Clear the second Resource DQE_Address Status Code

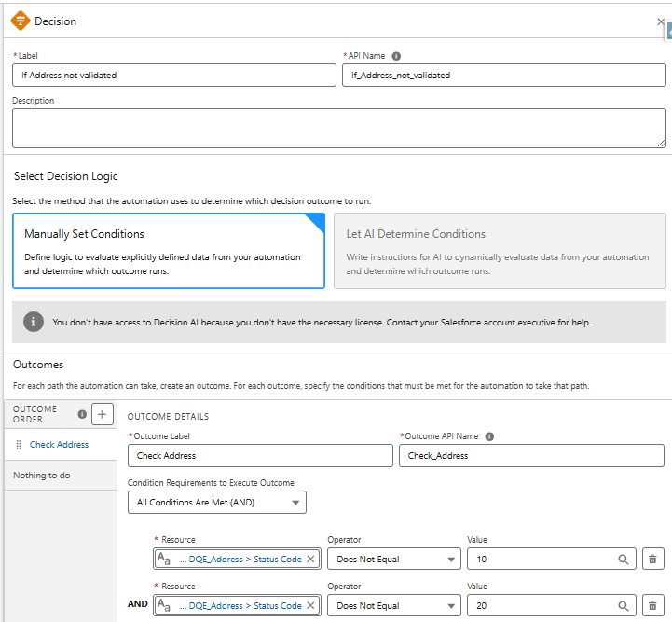coord(311,605)
